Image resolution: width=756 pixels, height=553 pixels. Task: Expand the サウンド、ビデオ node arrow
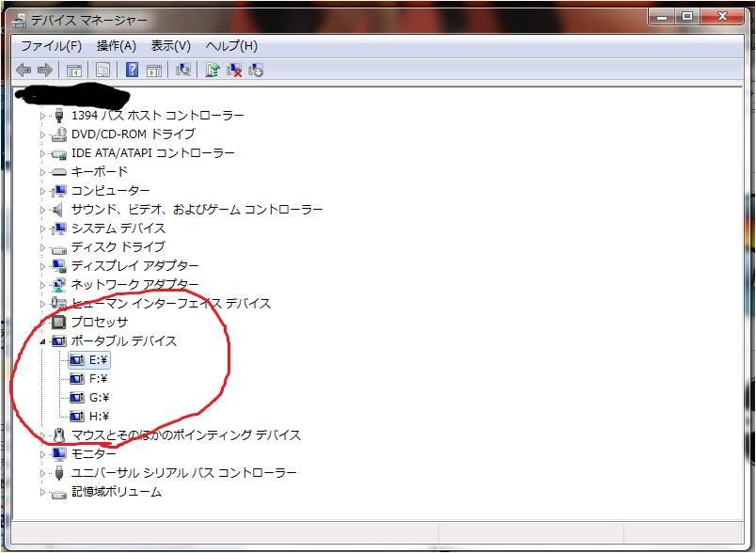(x=42, y=210)
